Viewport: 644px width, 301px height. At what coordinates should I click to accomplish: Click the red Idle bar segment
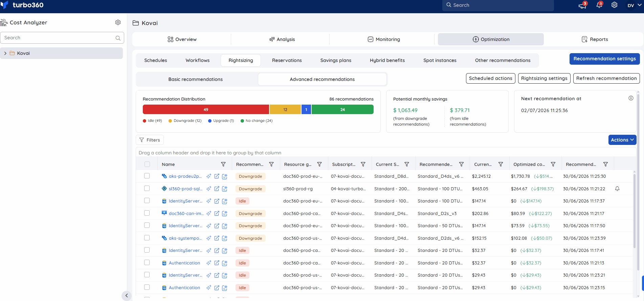point(206,109)
